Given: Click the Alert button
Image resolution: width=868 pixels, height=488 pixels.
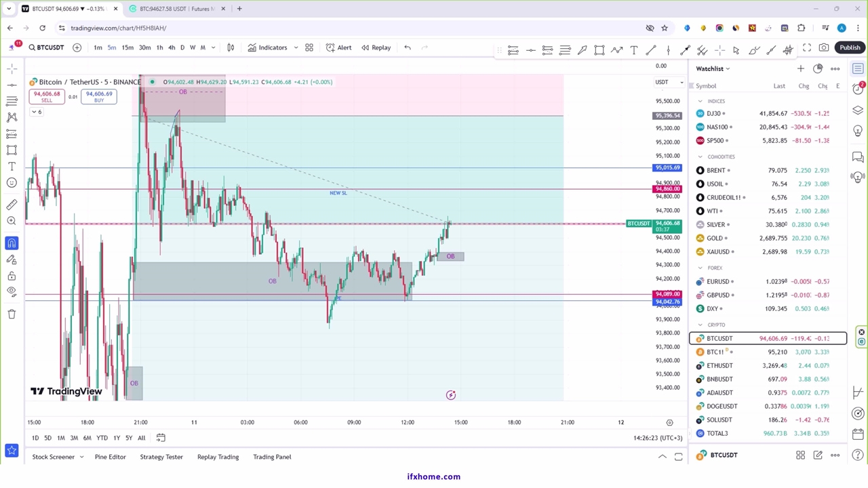Looking at the screenshot, I should [338, 47].
